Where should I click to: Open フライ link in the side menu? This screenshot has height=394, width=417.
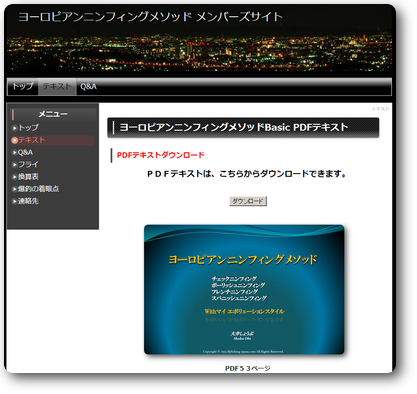(28, 164)
